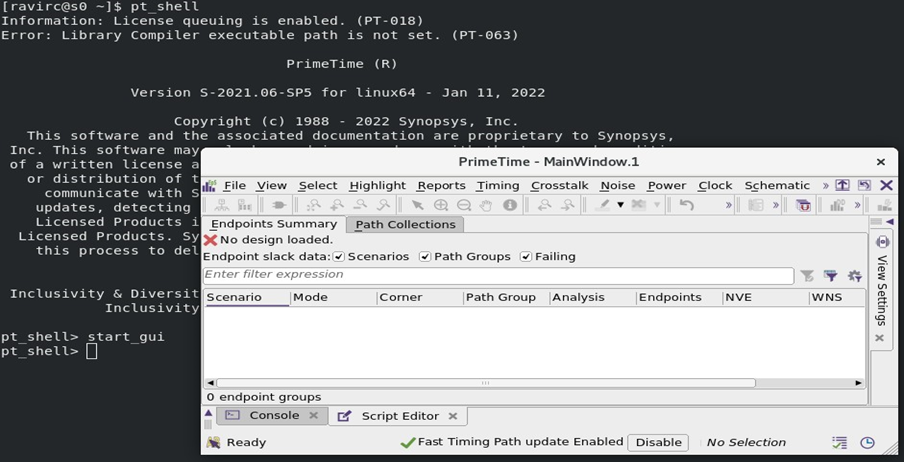
Task: Open the Highlight menu
Action: [378, 186]
